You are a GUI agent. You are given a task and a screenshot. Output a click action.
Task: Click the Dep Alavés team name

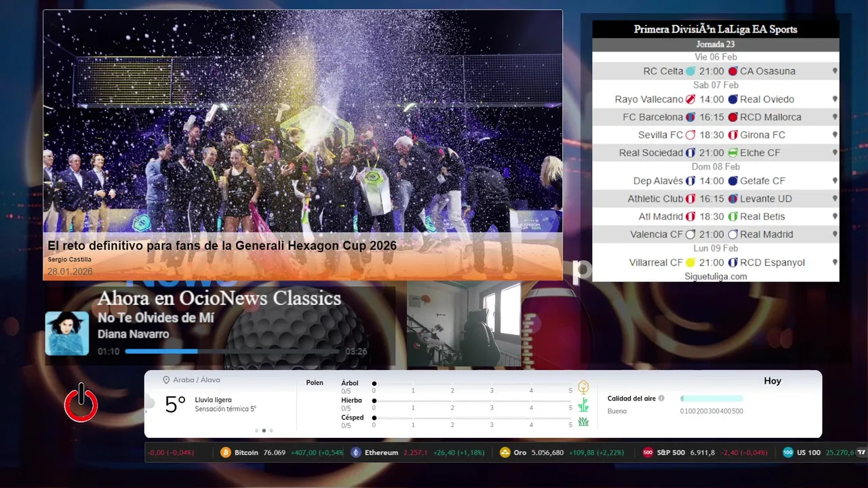[658, 181]
